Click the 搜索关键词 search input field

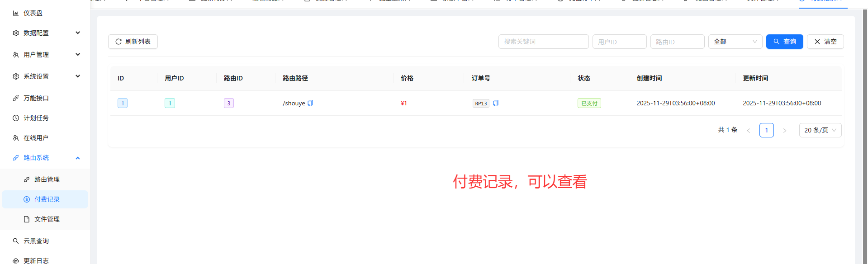click(x=543, y=42)
